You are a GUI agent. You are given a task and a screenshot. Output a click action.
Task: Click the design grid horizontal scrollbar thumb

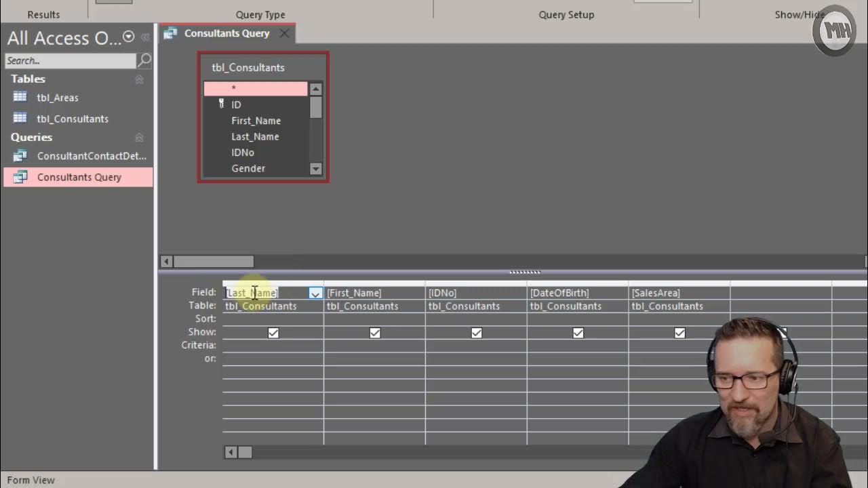tap(245, 452)
